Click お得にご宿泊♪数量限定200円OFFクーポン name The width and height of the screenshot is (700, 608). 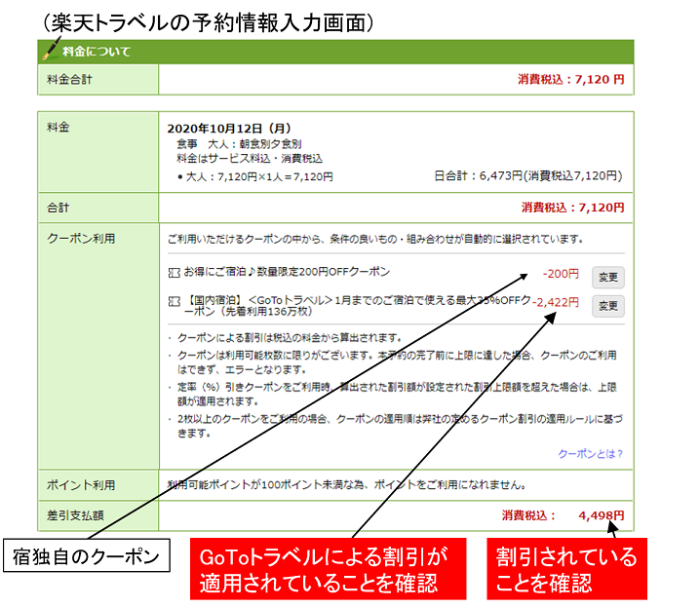click(287, 272)
